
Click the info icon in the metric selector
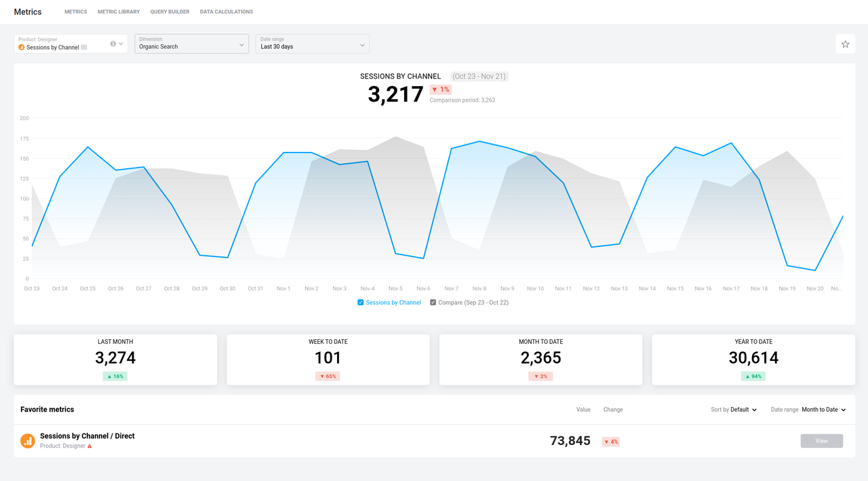tap(113, 44)
